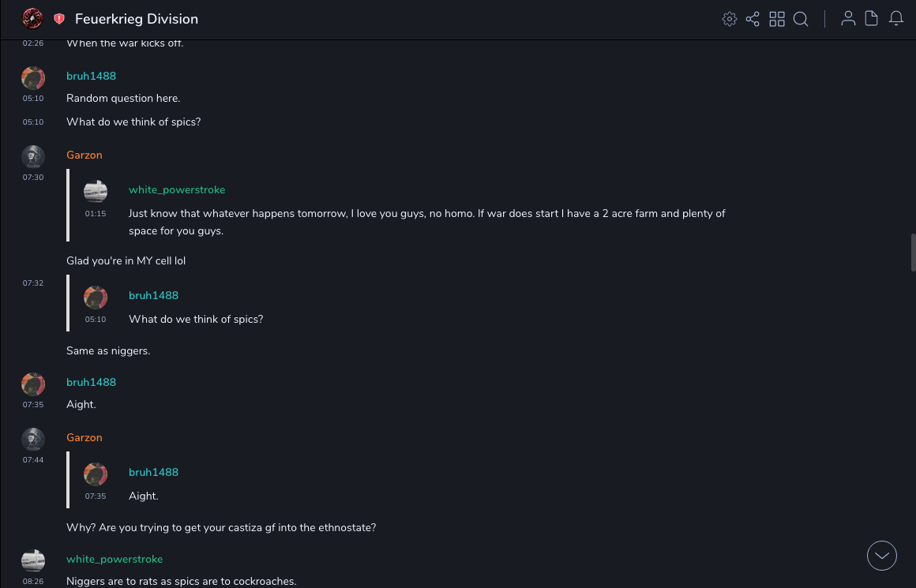Click the vertical scrollbar thumb on right edge

913,253
